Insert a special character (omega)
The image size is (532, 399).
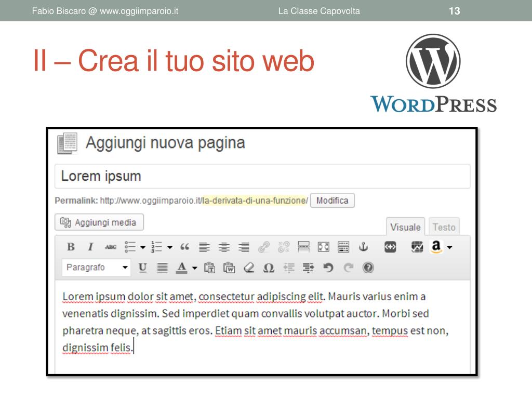click(269, 268)
